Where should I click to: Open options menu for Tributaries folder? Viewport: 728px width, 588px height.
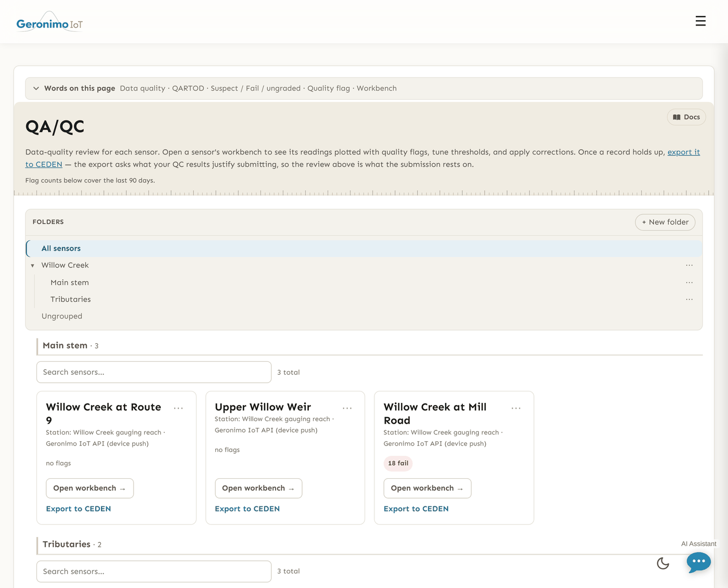pos(689,299)
